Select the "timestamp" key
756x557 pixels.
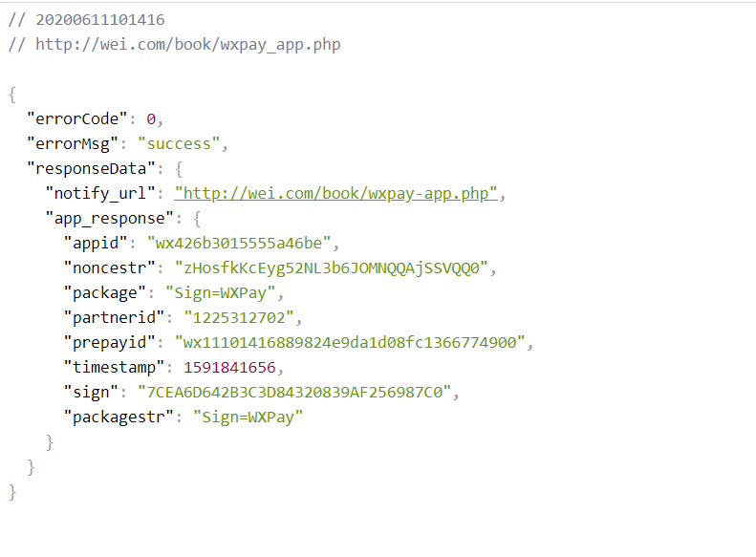coord(115,368)
